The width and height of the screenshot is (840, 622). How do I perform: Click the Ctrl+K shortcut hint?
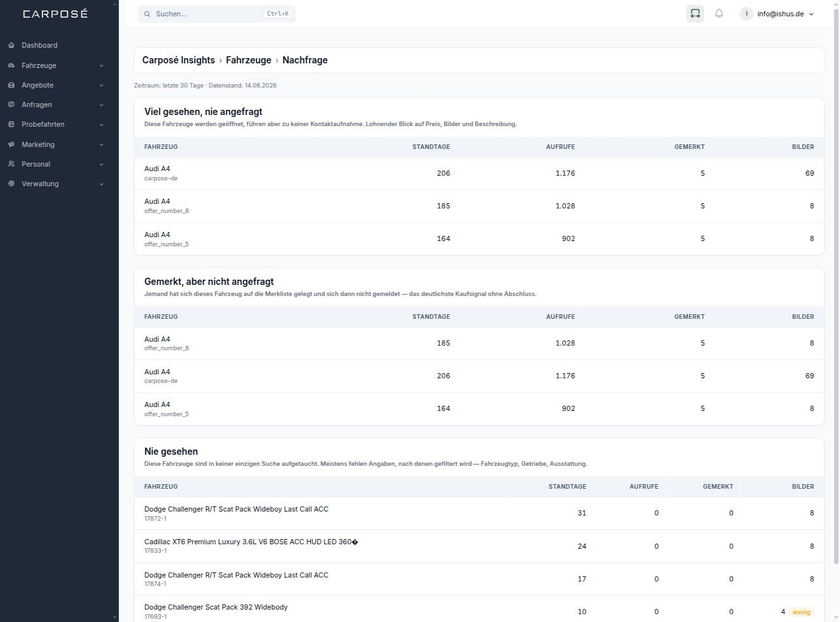coord(278,14)
